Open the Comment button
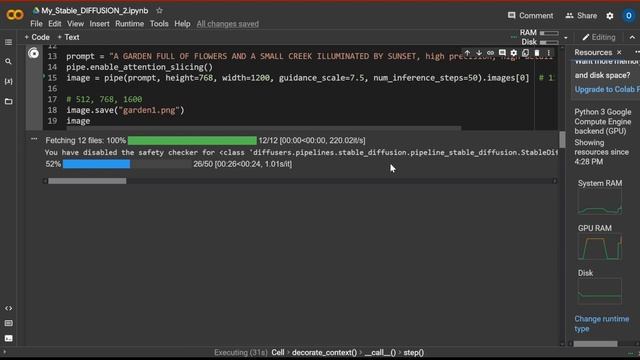The width and height of the screenshot is (640, 360). (530, 16)
